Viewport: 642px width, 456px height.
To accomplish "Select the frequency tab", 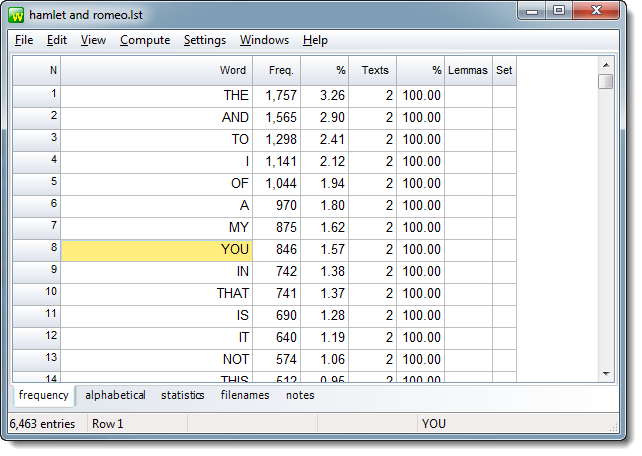I will coord(43,395).
